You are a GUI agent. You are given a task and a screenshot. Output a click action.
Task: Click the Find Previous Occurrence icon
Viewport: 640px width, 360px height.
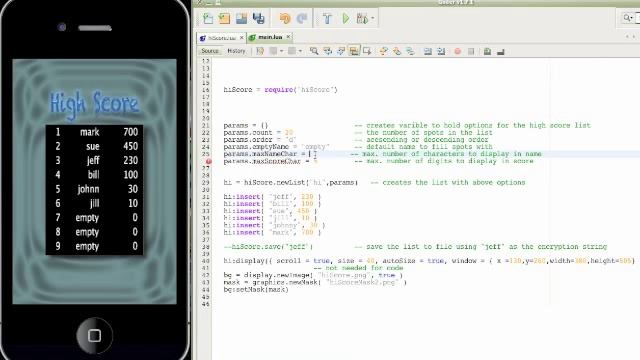327,51
